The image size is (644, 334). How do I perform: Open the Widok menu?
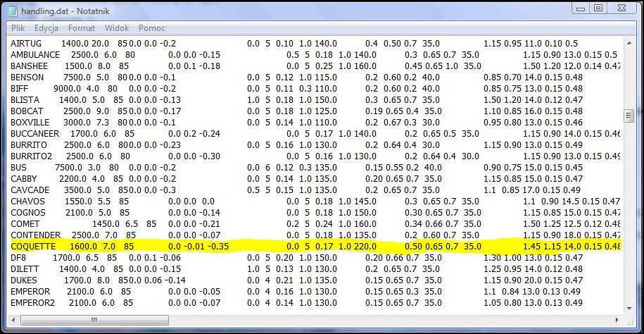[117, 28]
